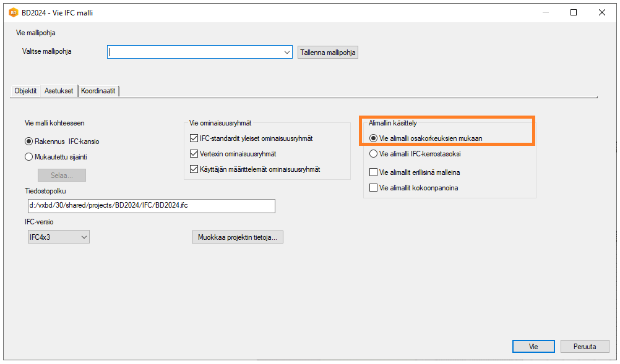Minimize the Vie IFC malli window
The height and width of the screenshot is (364, 620).
tap(545, 12)
